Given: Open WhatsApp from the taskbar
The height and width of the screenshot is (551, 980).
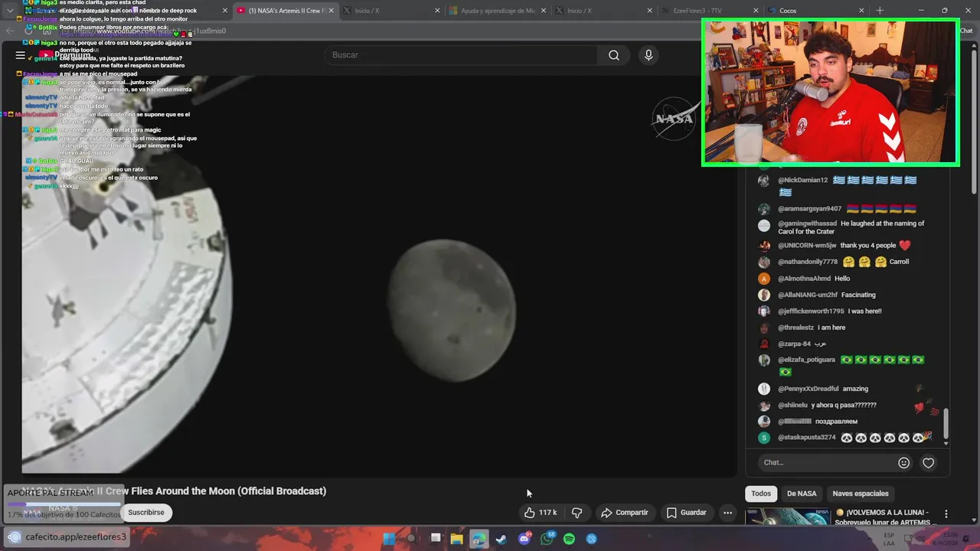Looking at the screenshot, I should [x=547, y=539].
